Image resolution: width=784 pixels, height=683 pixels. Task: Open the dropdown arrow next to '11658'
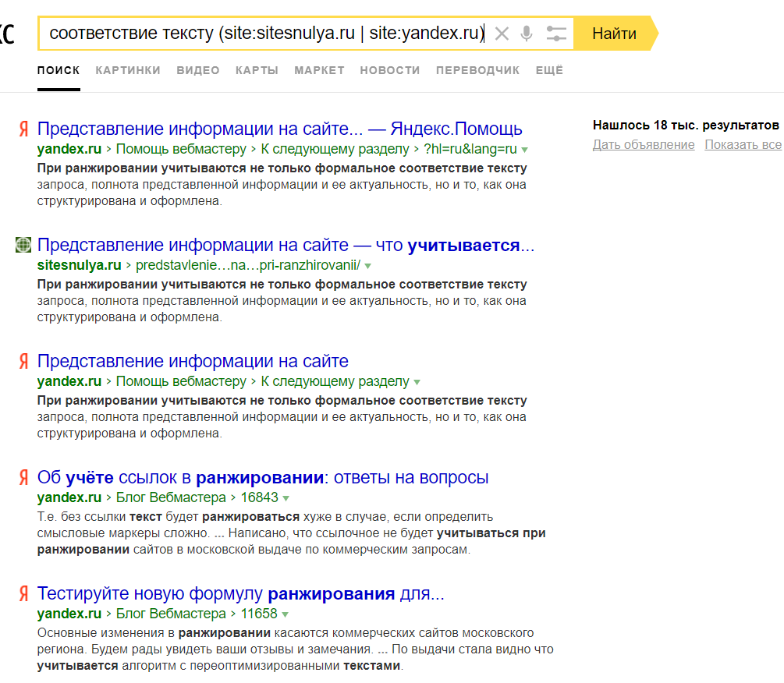pyautogui.click(x=286, y=614)
